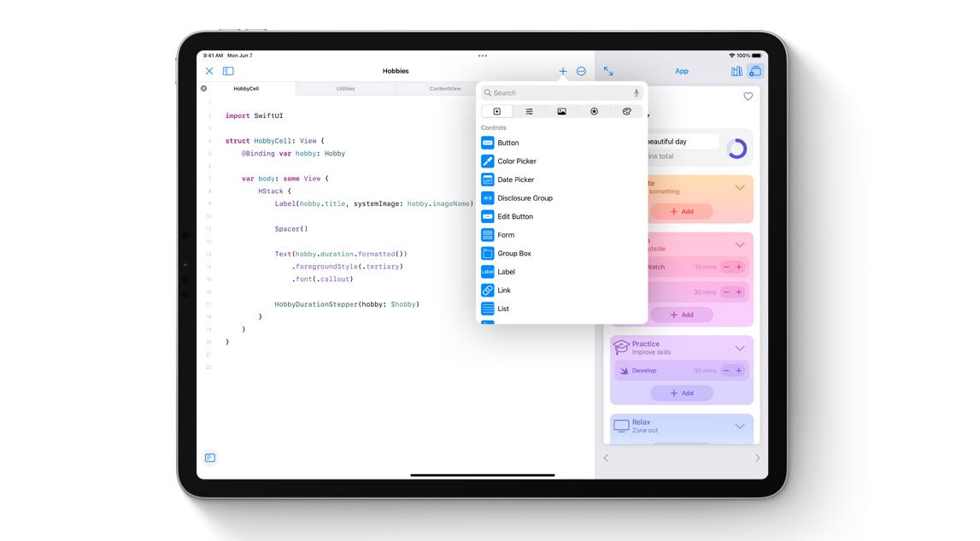This screenshot has height=541, width=980.
Task: Select the Modifiers library tab
Action: click(x=530, y=111)
